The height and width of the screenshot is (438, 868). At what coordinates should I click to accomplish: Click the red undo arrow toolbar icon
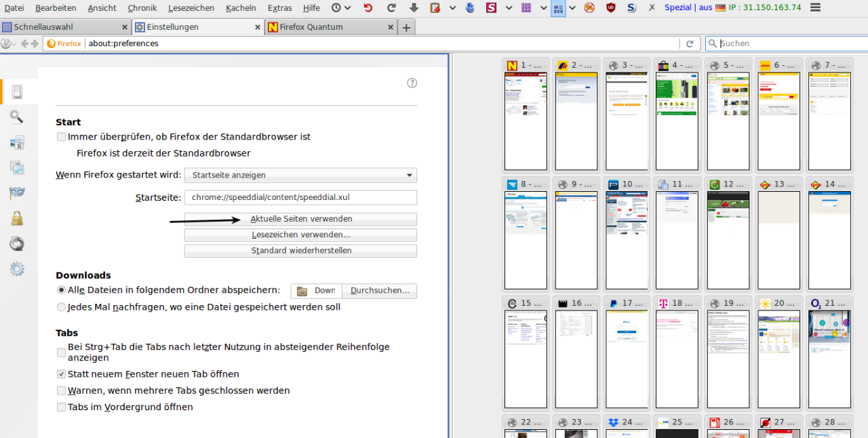(368, 7)
